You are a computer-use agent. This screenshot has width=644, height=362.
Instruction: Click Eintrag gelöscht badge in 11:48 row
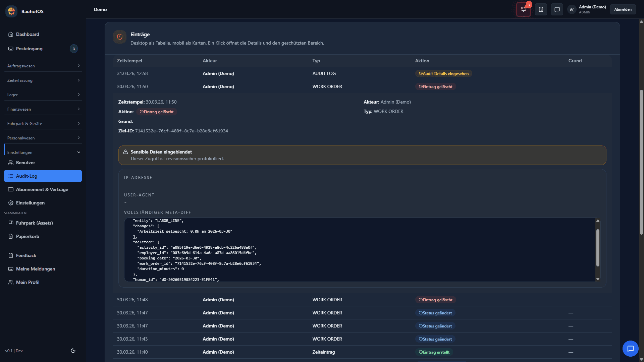click(435, 300)
